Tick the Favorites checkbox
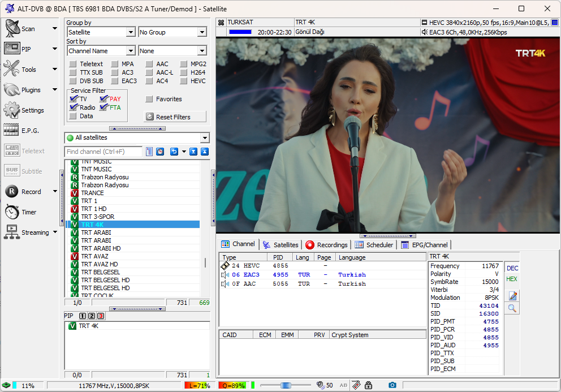Viewport: 561px width, 392px height. tap(149, 99)
